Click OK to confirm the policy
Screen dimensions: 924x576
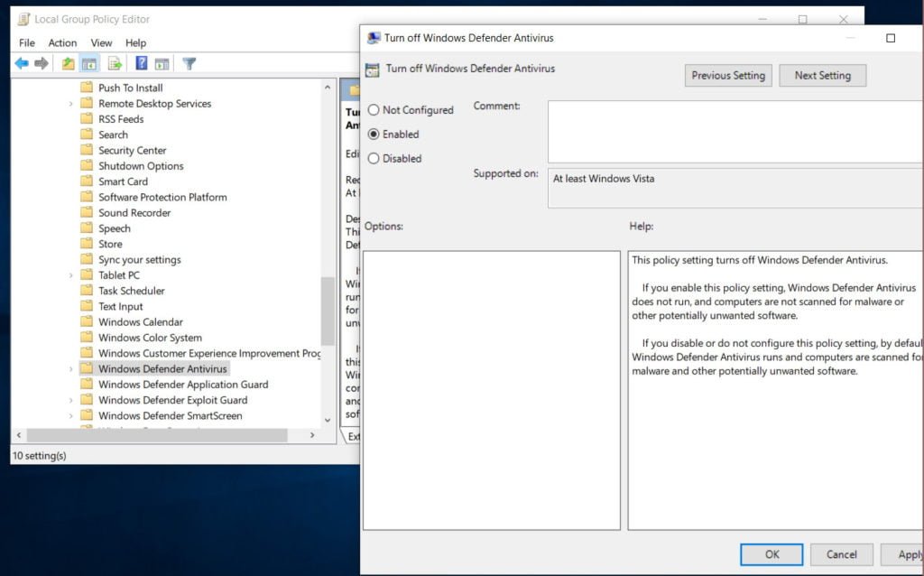[x=772, y=554]
